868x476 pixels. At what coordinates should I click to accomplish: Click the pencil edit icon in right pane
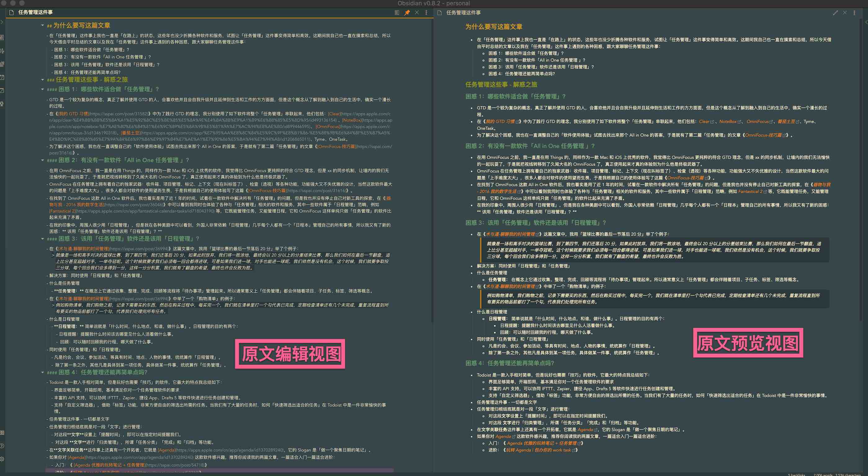pos(835,13)
